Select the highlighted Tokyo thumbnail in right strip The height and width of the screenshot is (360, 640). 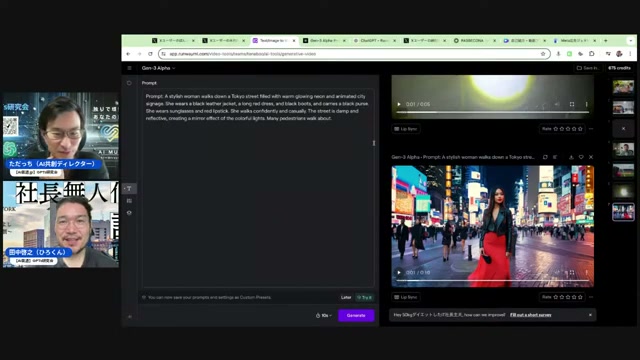(x=623, y=212)
